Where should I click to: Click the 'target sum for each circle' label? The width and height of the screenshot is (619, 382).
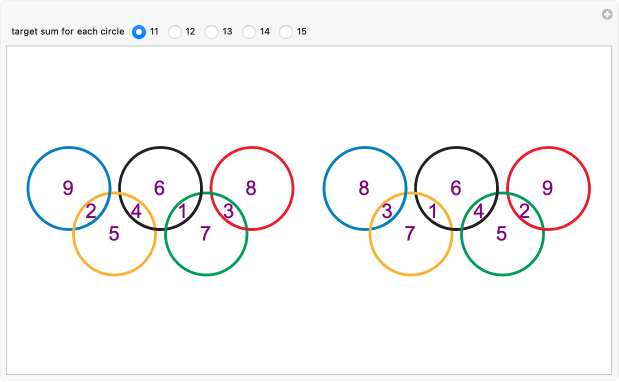[x=68, y=32]
